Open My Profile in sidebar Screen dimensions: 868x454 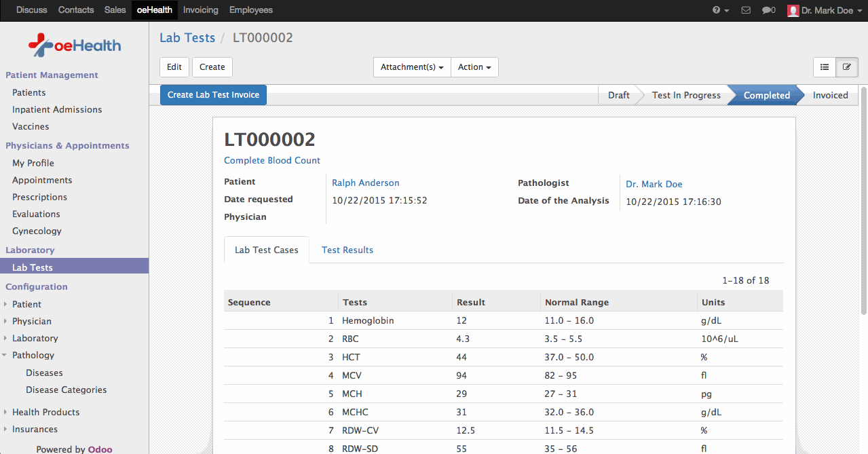pyautogui.click(x=33, y=163)
